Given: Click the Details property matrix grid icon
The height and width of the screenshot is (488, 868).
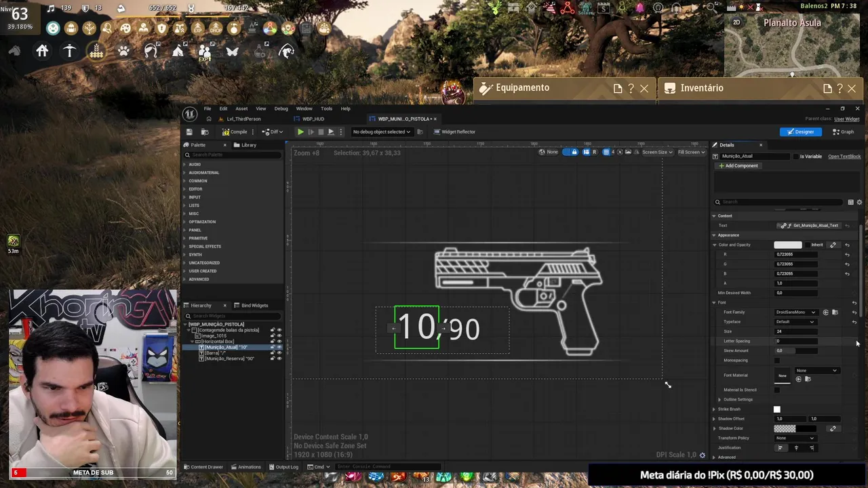Looking at the screenshot, I should point(850,202).
